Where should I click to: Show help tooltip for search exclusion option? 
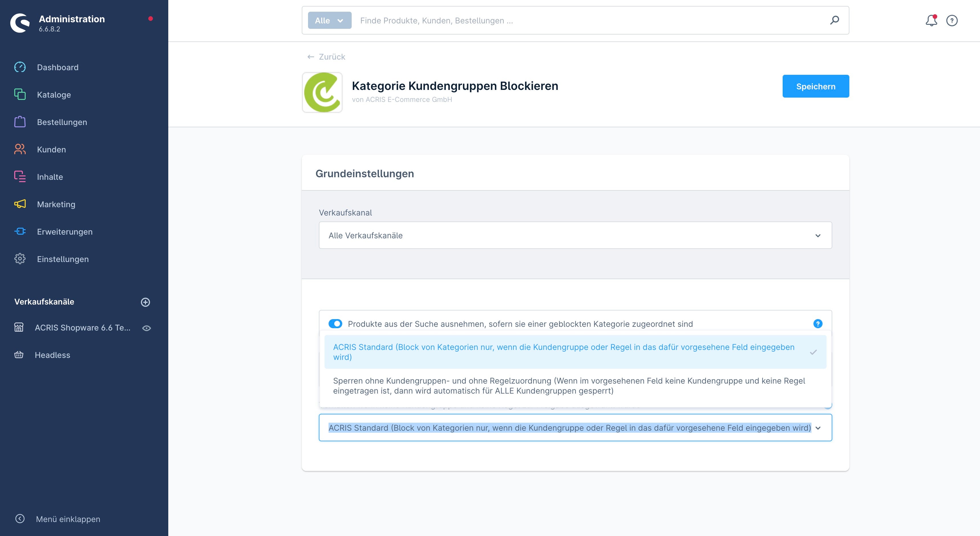[818, 324]
